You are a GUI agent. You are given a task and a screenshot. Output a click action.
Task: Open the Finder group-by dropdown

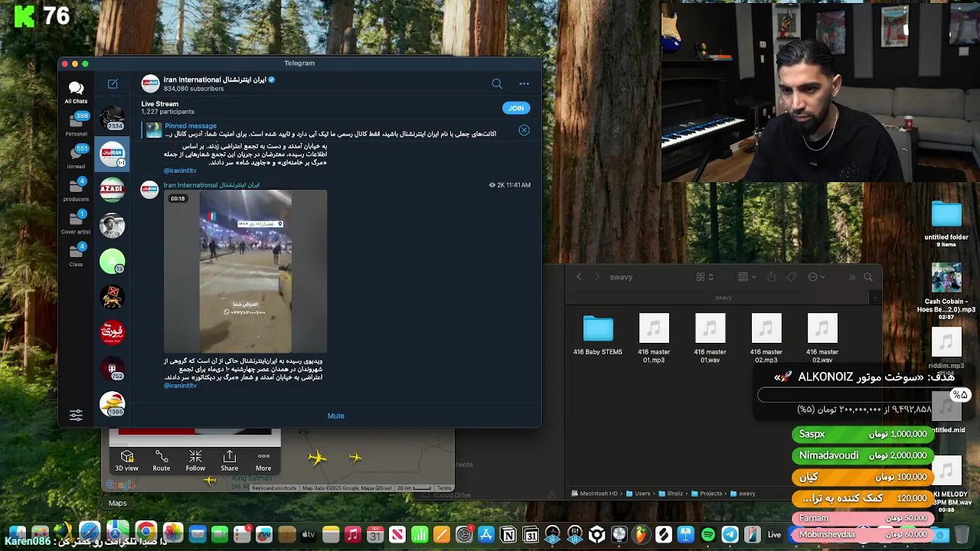pos(747,277)
